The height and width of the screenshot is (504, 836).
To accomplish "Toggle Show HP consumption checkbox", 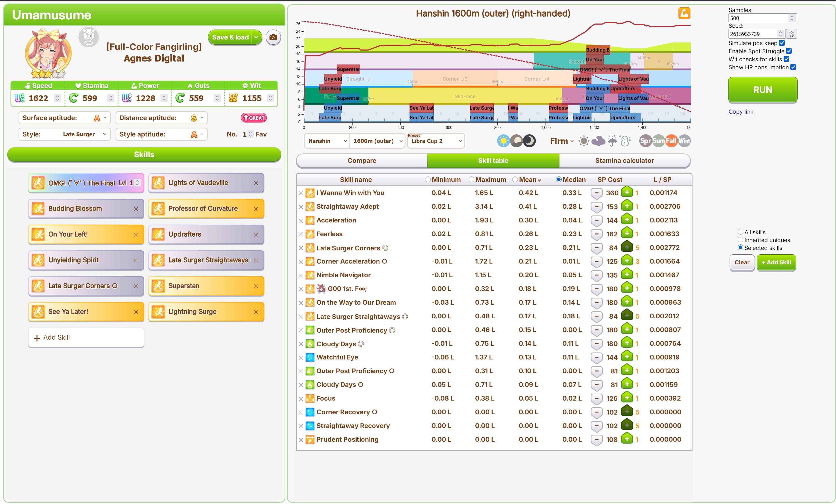I will coord(793,67).
